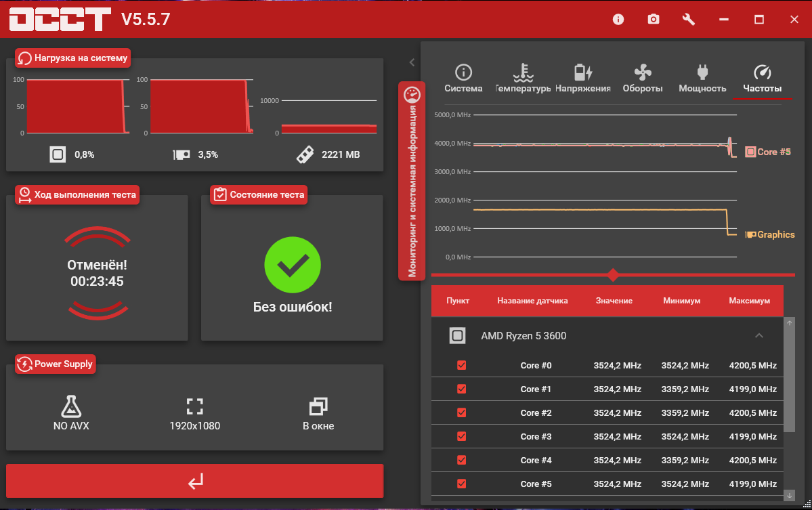The image size is (812, 510).
Task: Click the 3,5% GPU load value
Action: point(208,154)
